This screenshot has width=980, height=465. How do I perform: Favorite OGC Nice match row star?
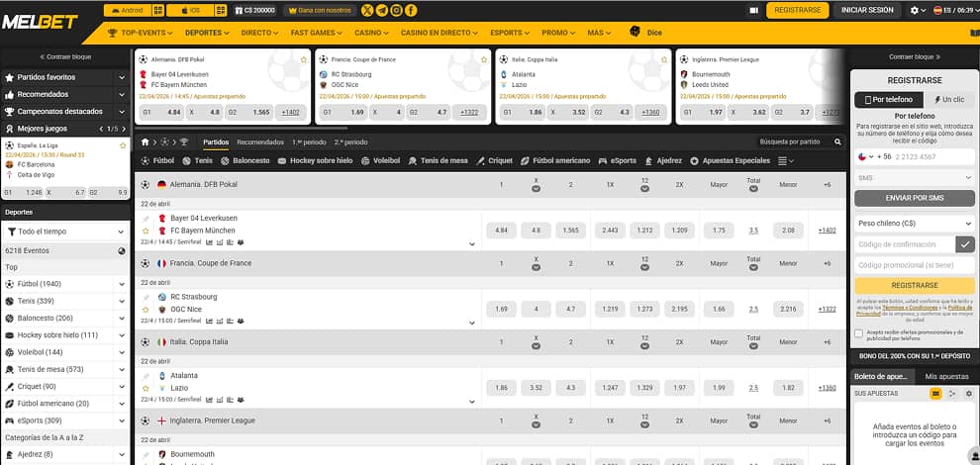[x=146, y=310]
